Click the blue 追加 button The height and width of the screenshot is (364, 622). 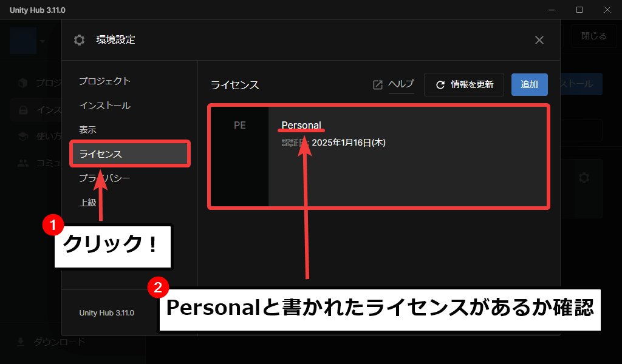pos(529,84)
